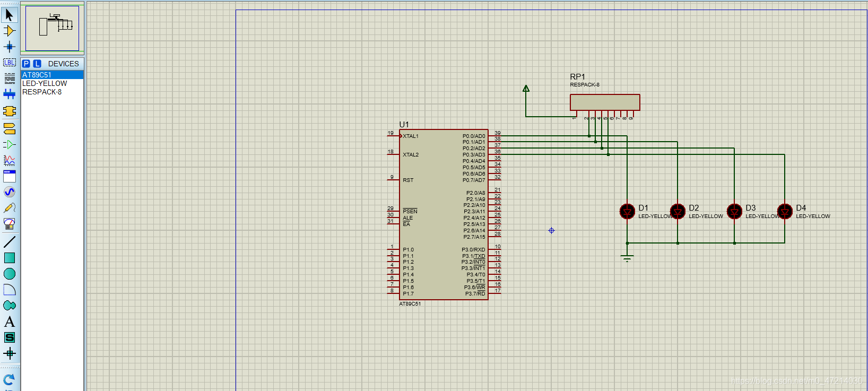
Task: Click the schematic overview thumbnail
Action: pyautogui.click(x=52, y=28)
